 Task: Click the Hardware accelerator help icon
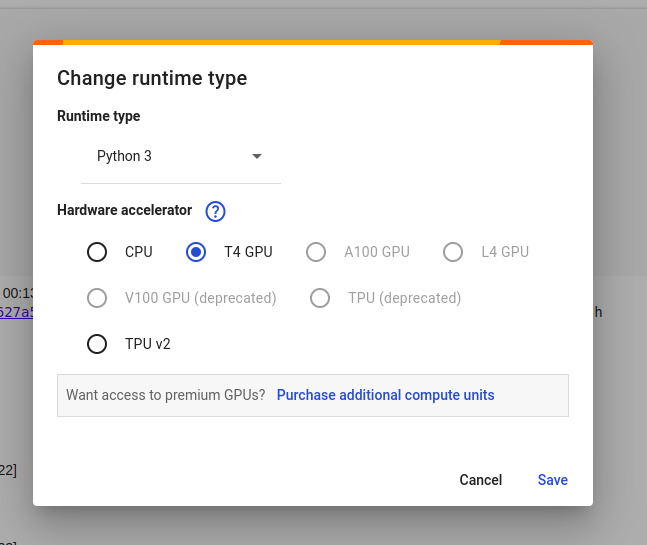215,211
